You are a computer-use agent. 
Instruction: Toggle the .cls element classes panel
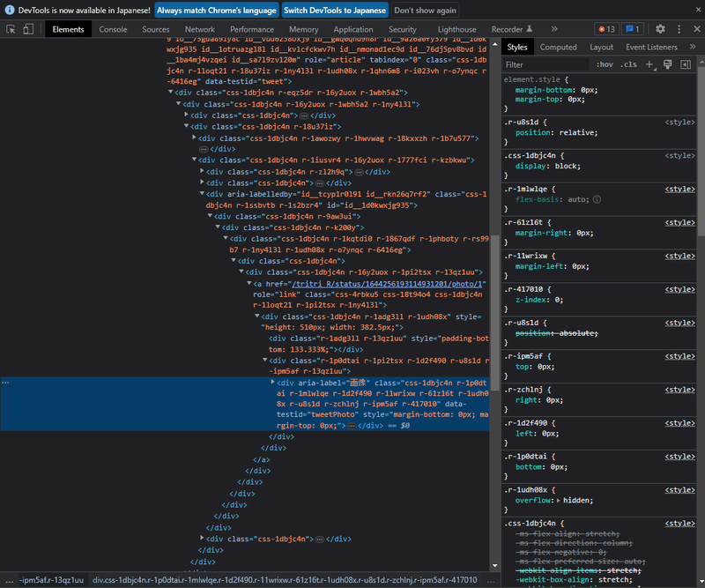[628, 64]
